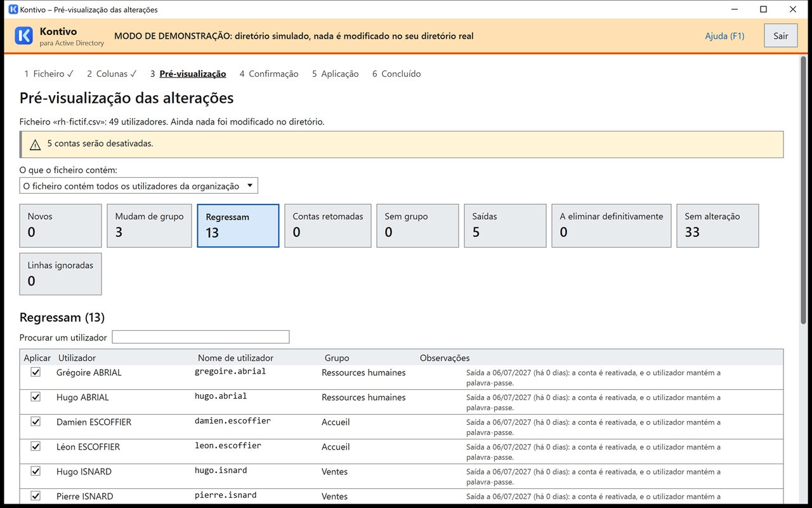Click the warning triangle icon in the alert
Screen dimensions: 812x508
(36, 145)
